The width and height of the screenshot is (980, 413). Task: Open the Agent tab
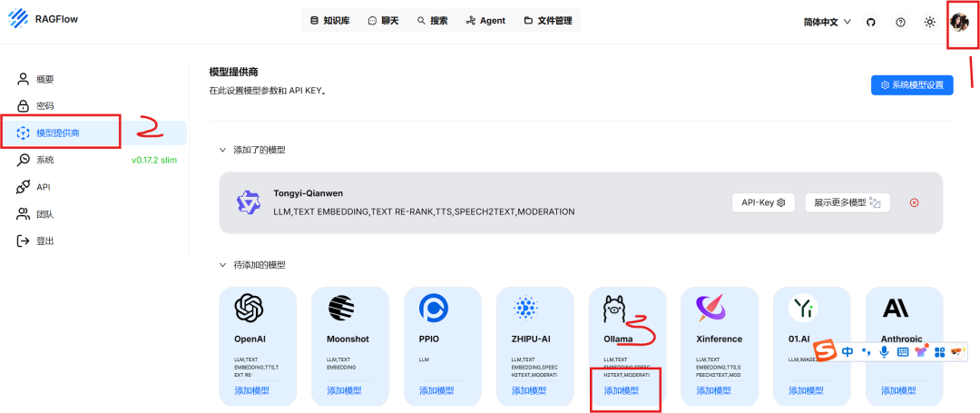tap(485, 21)
